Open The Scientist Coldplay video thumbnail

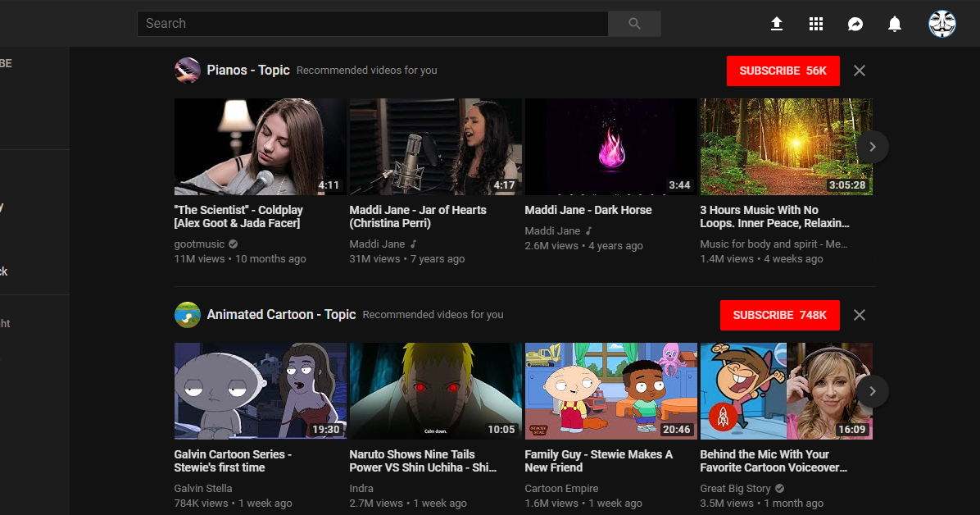click(260, 147)
